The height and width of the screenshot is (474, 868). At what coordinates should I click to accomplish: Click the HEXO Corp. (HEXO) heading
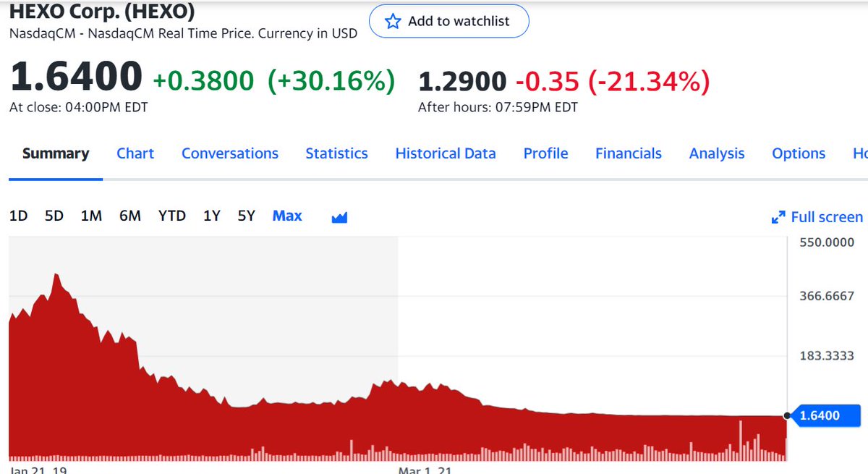point(102,11)
